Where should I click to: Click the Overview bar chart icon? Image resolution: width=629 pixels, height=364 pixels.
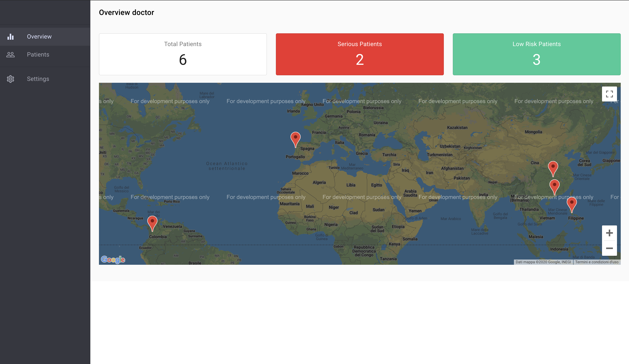(x=10, y=37)
